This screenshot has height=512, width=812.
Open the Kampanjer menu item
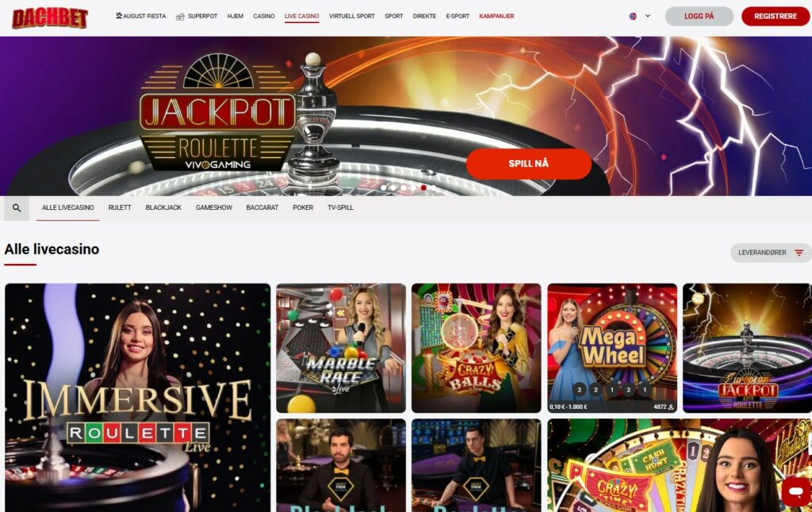[x=496, y=16]
